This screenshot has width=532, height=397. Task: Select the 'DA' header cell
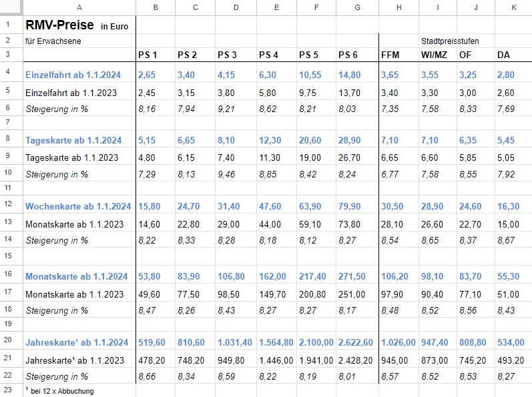coord(514,55)
